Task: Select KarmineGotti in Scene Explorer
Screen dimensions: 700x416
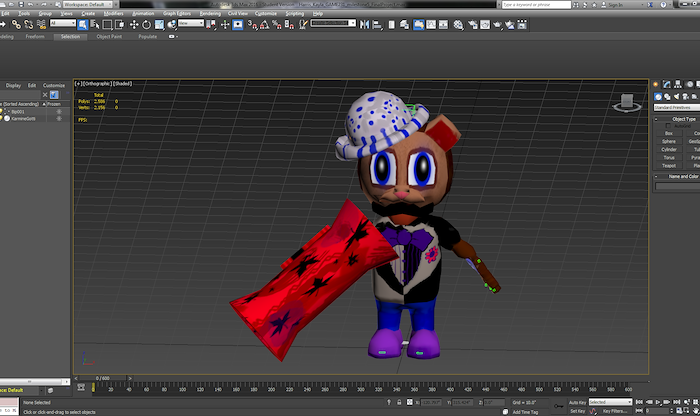Action: click(23, 119)
